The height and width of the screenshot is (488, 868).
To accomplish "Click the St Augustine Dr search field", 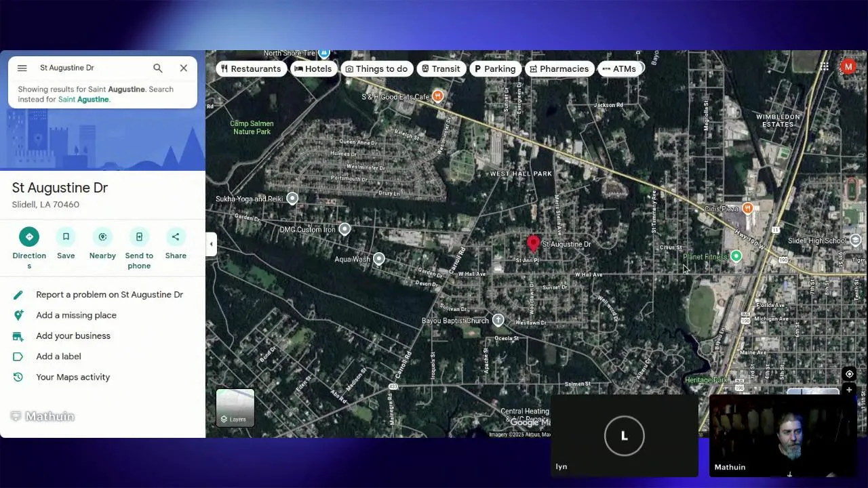I will click(92, 68).
